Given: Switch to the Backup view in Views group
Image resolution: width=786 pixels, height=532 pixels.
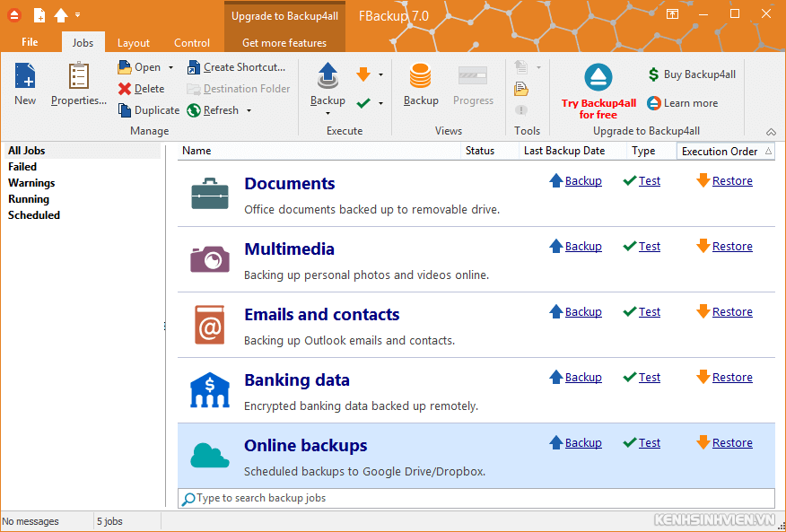Looking at the screenshot, I should pyautogui.click(x=421, y=83).
